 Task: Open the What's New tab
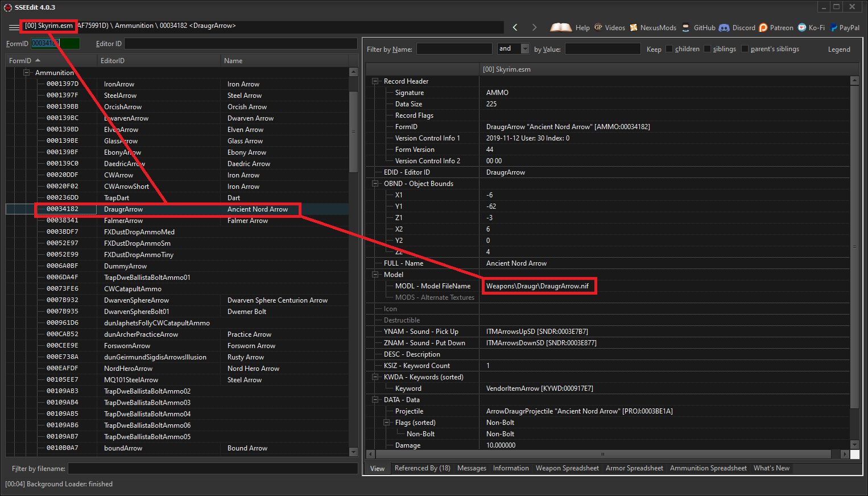click(771, 468)
